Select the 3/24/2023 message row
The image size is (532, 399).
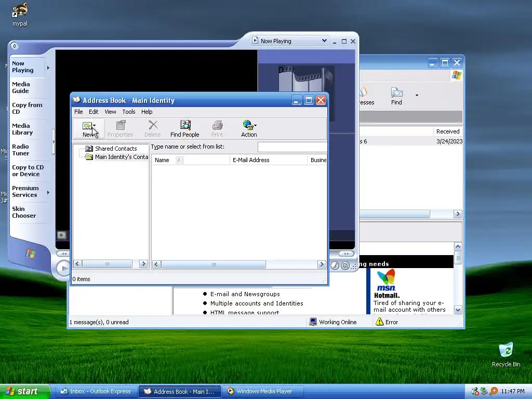(411, 141)
